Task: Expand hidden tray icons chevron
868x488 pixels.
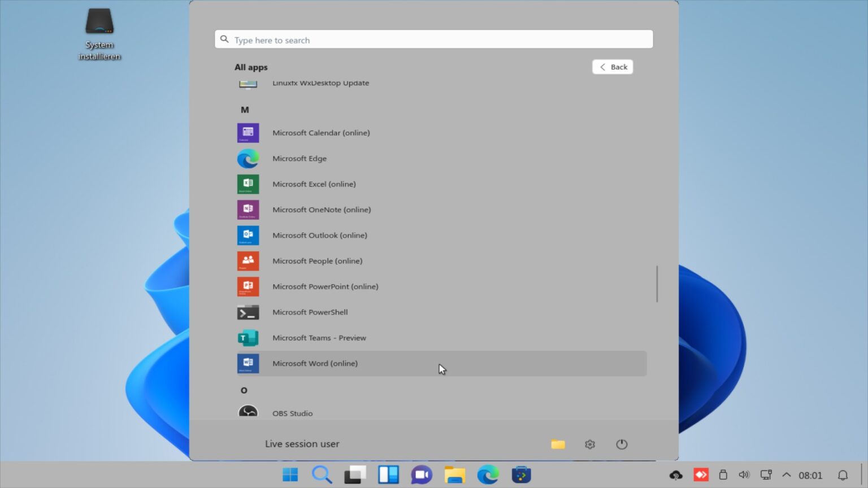Action: pos(786,475)
